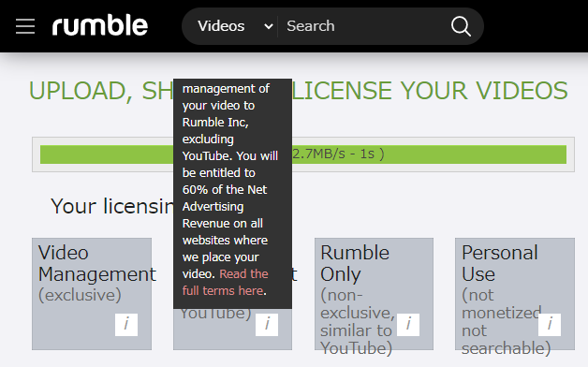The height and width of the screenshot is (367, 588).
Task: Open the hamburger navigation menu
Action: tap(25, 26)
